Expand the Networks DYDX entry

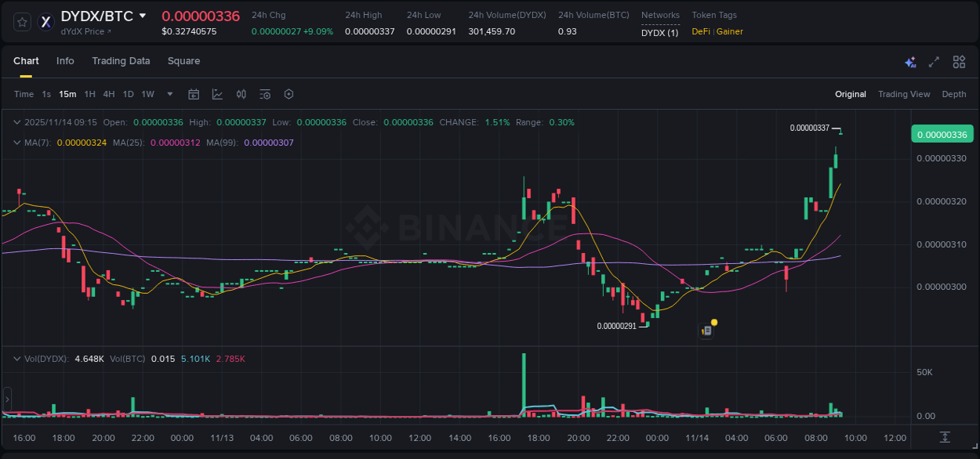pos(659,33)
